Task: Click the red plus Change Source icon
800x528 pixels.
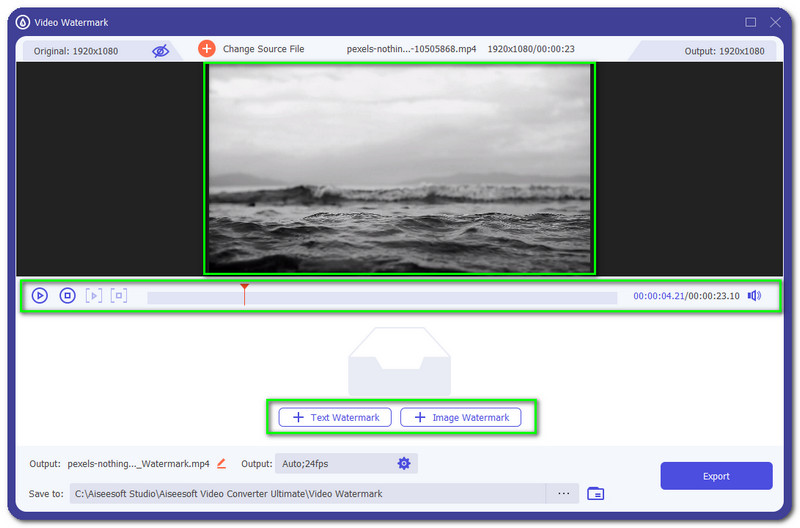Action: click(207, 49)
